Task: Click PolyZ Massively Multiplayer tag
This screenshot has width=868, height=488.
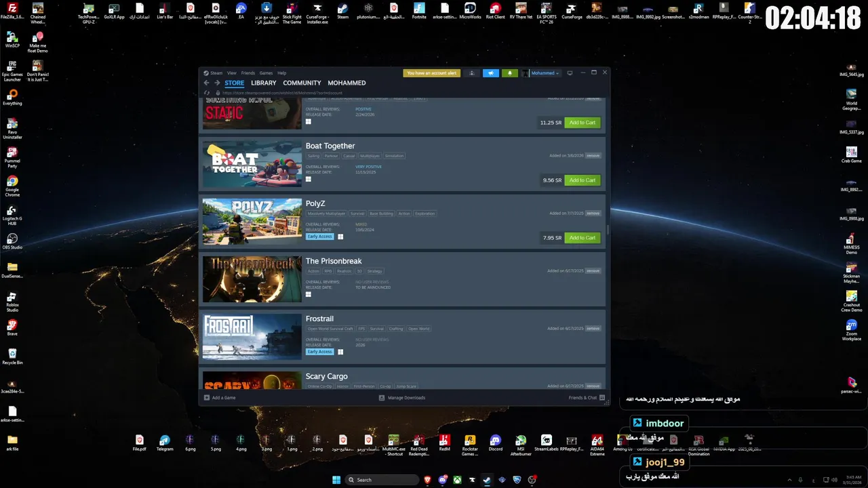Action: (x=326, y=213)
